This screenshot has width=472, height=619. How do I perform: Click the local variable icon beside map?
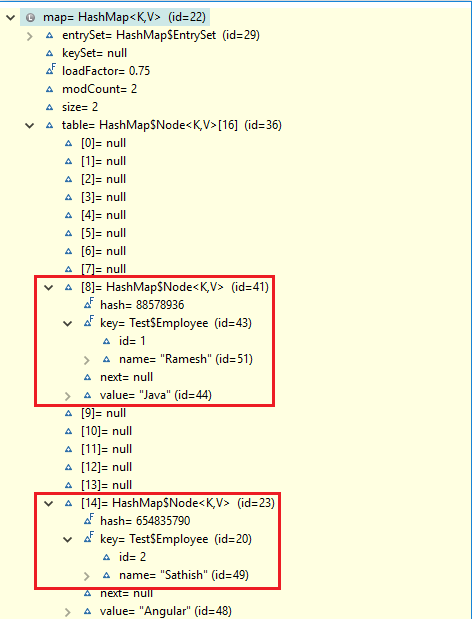(30, 17)
